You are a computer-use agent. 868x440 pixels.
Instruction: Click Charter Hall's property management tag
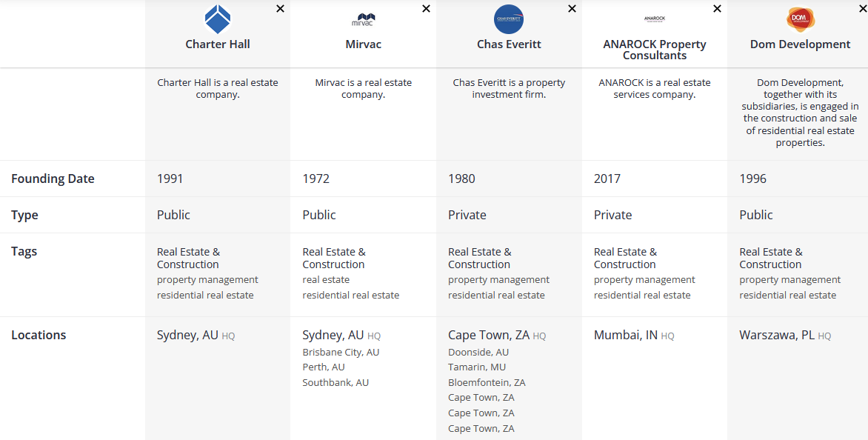click(x=207, y=280)
